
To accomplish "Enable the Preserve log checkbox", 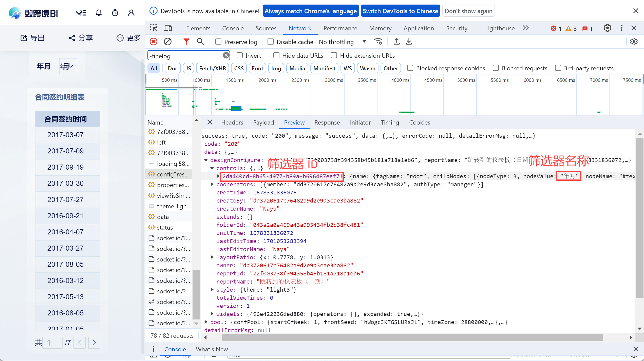I will point(218,42).
